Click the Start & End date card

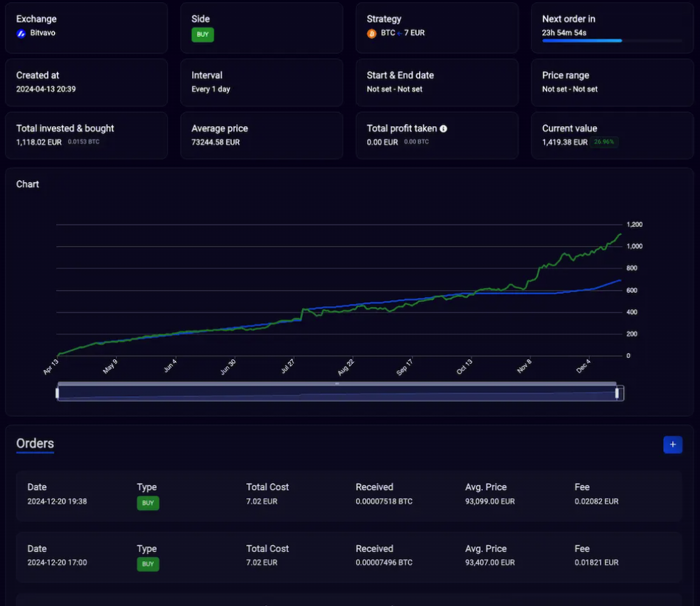click(437, 82)
